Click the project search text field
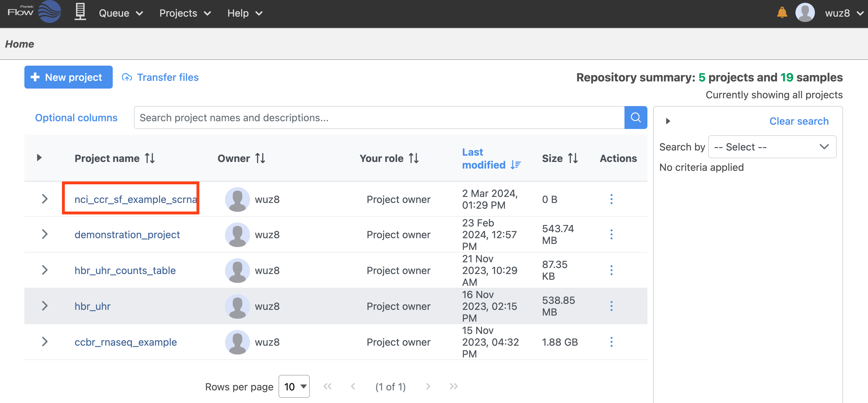This screenshot has height=403, width=868. [x=379, y=118]
